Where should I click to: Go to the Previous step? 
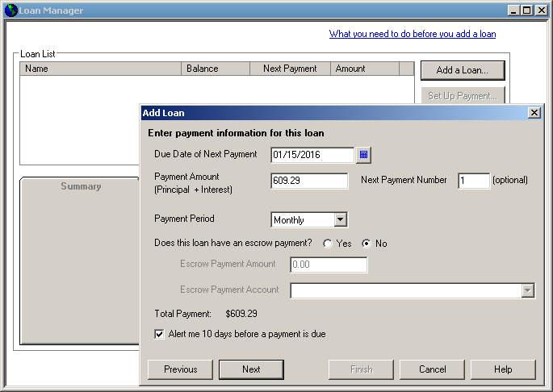pos(180,369)
